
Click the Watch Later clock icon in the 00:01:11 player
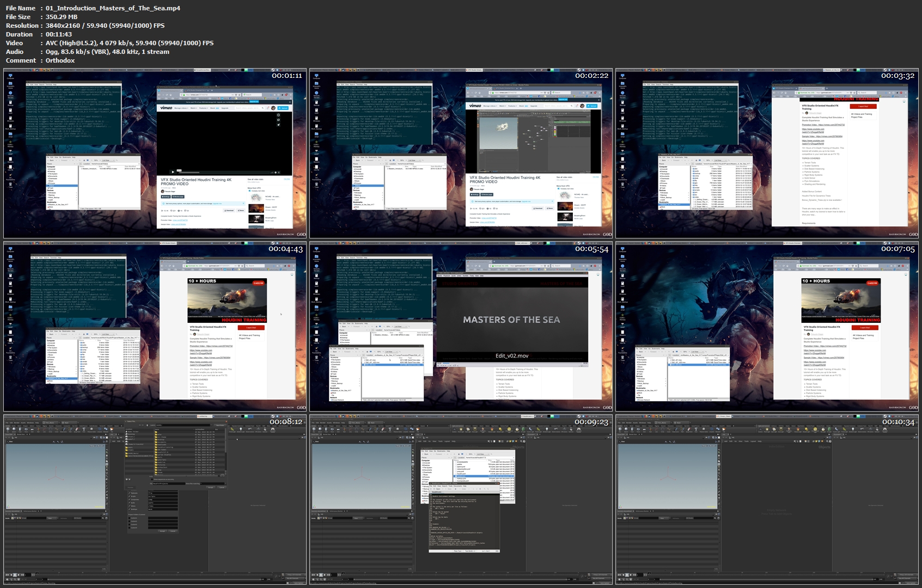pyautogui.click(x=278, y=115)
